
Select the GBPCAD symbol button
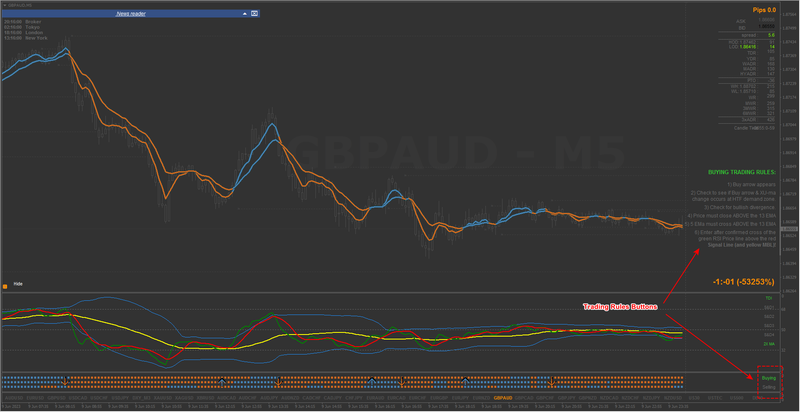pyautogui.click(x=524, y=397)
